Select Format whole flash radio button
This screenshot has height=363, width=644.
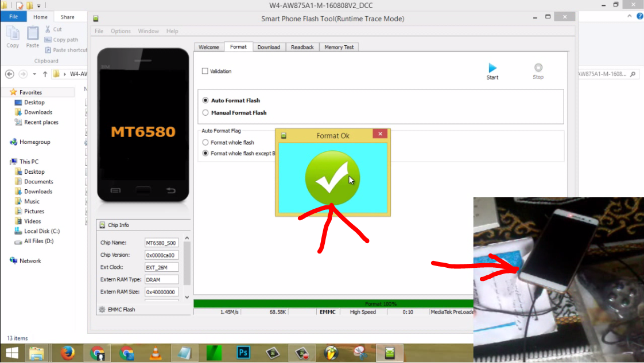click(205, 142)
